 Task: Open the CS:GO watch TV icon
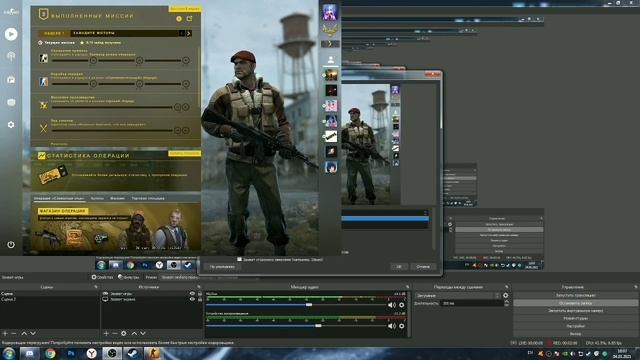pyautogui.click(x=11, y=102)
